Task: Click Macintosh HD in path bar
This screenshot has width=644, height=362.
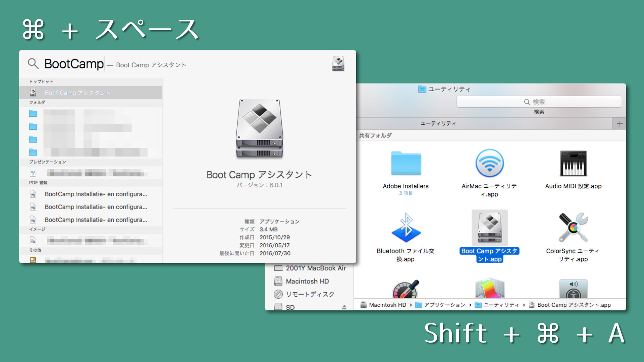Action: [383, 305]
